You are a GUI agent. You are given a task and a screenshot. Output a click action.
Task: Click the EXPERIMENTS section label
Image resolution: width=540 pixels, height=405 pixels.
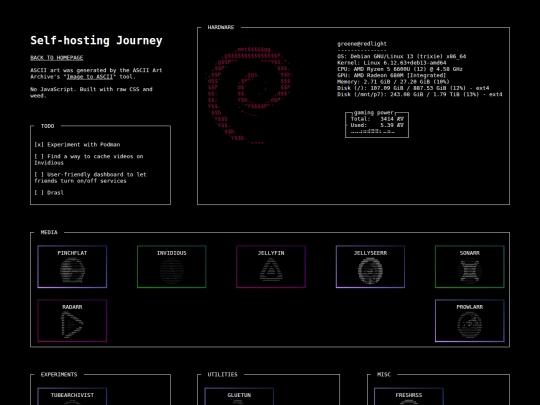[x=59, y=374]
